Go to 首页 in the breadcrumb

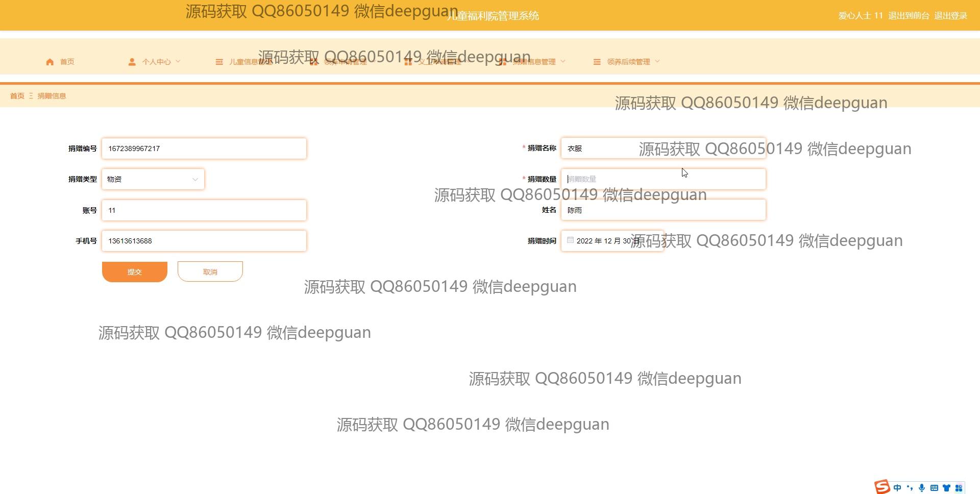click(17, 96)
